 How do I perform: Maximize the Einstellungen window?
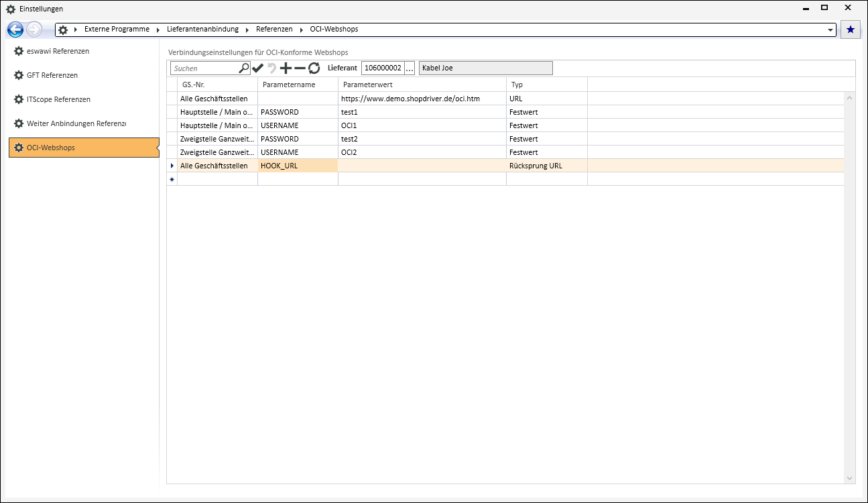[x=824, y=7]
